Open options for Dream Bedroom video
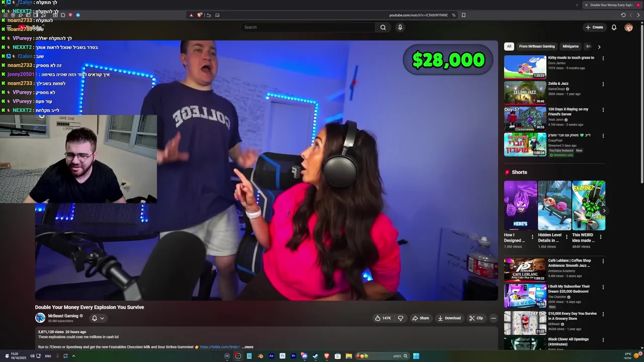Screen dimensions: 644x362 (x=603, y=287)
